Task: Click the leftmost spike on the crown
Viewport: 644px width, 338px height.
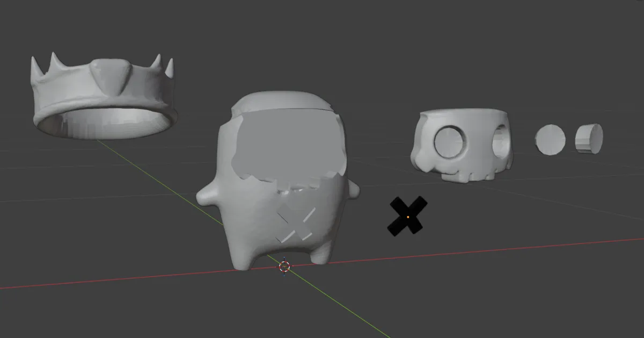Action: pyautogui.click(x=36, y=69)
